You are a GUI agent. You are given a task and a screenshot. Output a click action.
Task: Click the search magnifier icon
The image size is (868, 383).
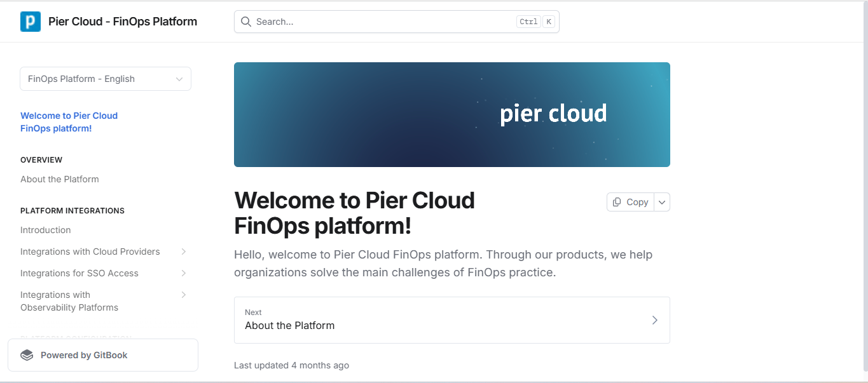[x=246, y=22]
